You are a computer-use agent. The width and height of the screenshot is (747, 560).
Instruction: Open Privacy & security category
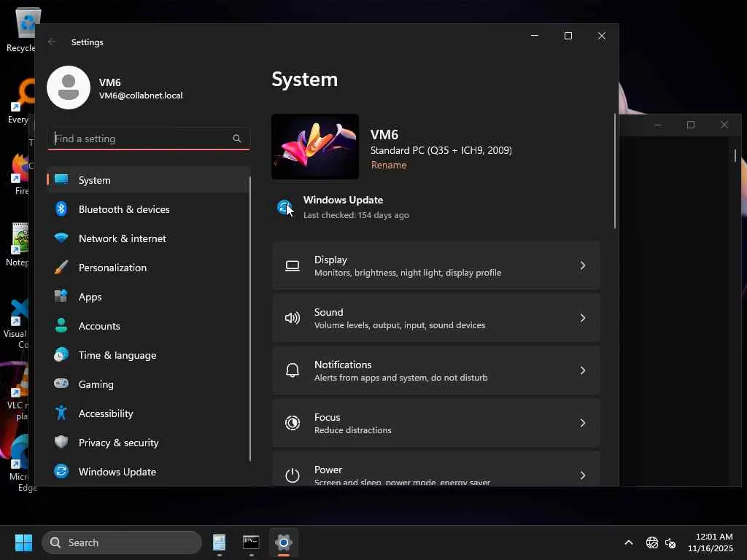pos(148,443)
